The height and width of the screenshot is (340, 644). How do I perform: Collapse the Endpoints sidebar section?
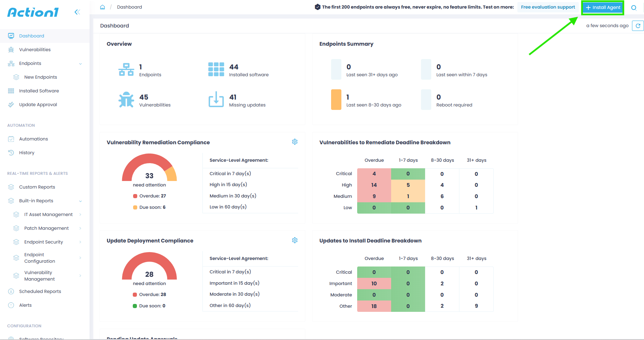coord(80,64)
